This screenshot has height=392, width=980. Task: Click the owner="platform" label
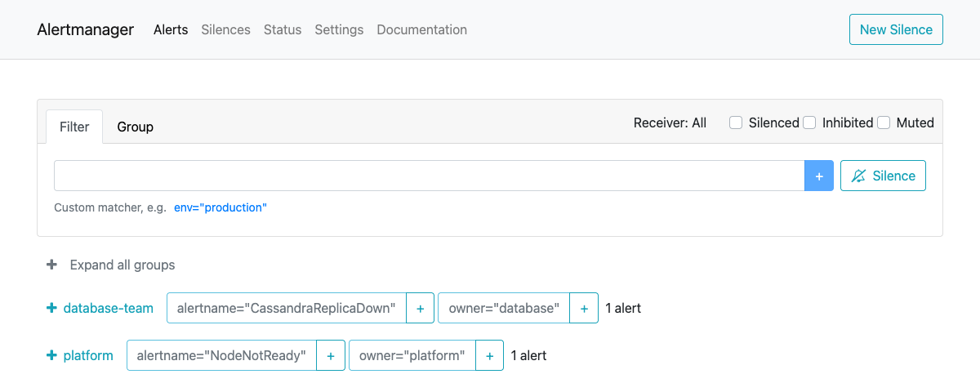click(412, 356)
